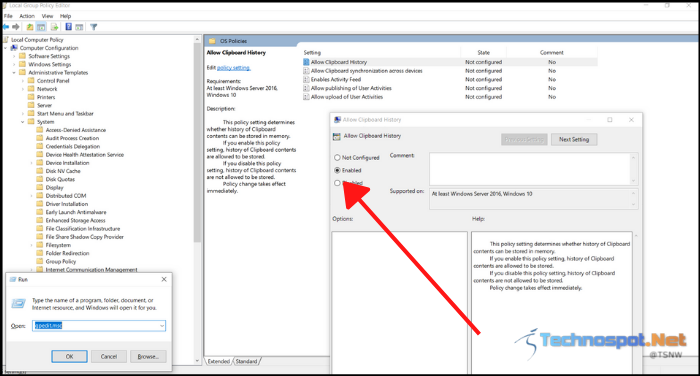This screenshot has height=376, width=700.
Task: Click the Allow upload of User Activities icon
Action: (x=306, y=96)
